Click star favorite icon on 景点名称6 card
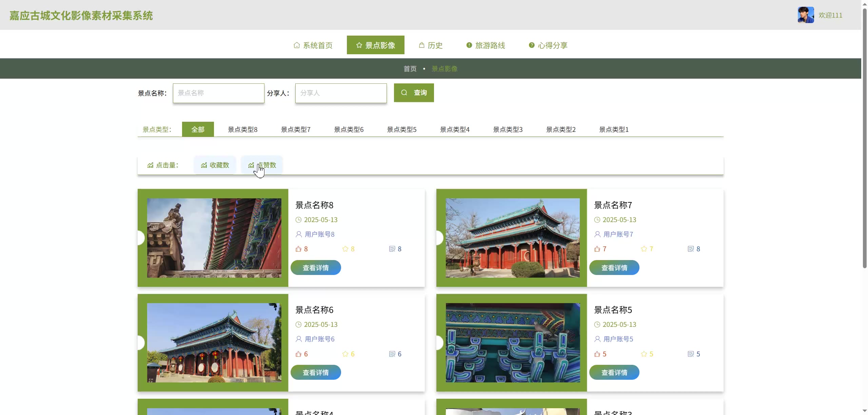The image size is (868, 415). 345,354
